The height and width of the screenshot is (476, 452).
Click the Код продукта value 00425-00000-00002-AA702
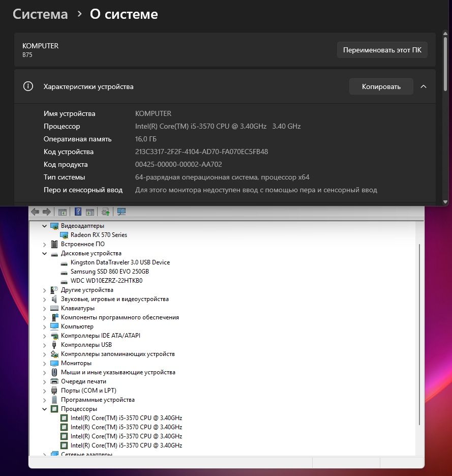(x=178, y=165)
